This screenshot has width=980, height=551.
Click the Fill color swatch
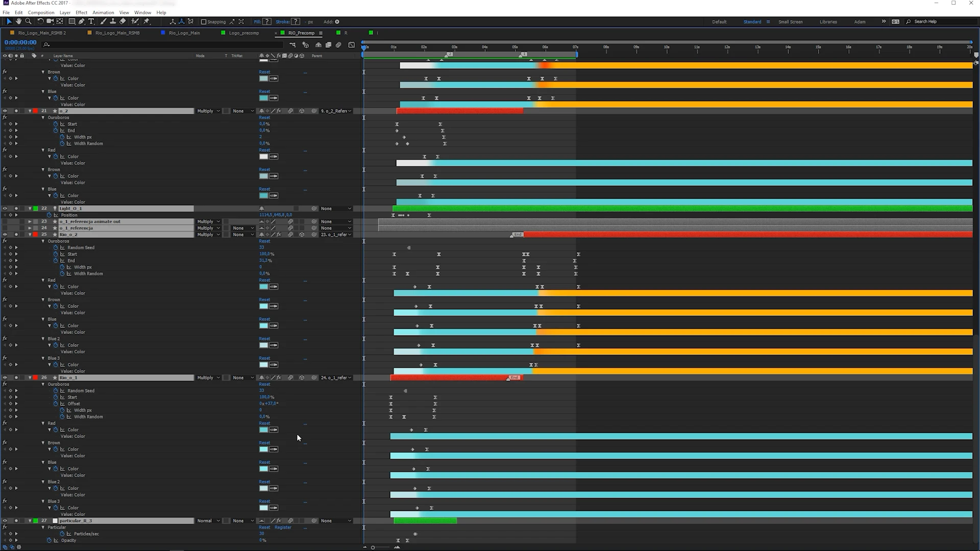tap(267, 22)
